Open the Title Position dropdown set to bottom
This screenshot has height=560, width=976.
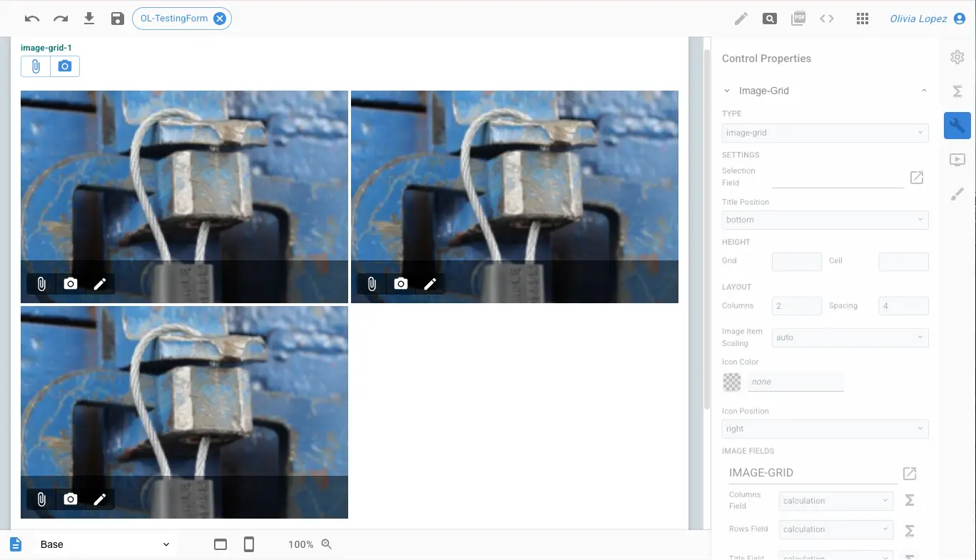pyautogui.click(x=825, y=220)
